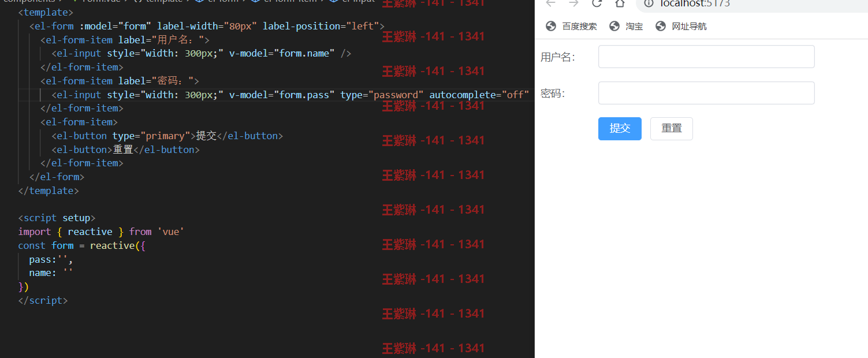Click the name: '' property line

click(51, 273)
